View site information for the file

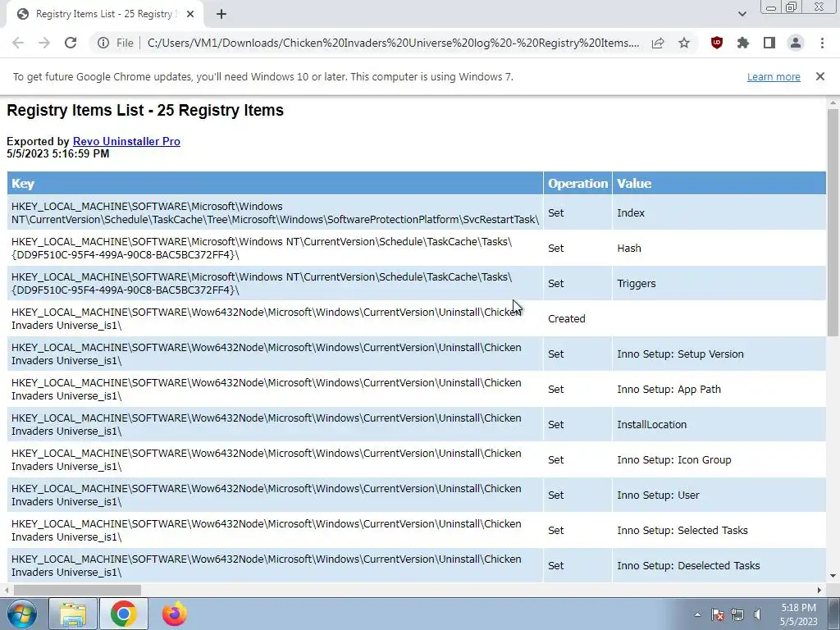pyautogui.click(x=103, y=43)
